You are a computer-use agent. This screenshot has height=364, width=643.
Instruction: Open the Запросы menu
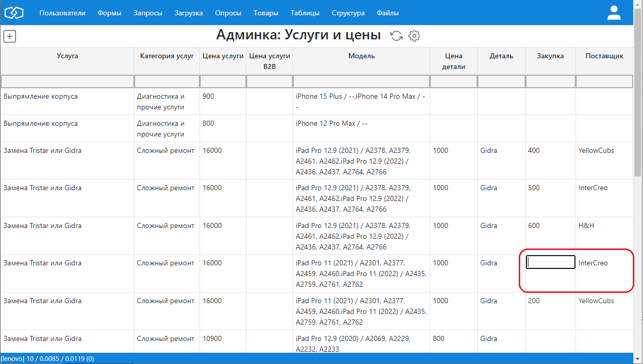click(148, 13)
